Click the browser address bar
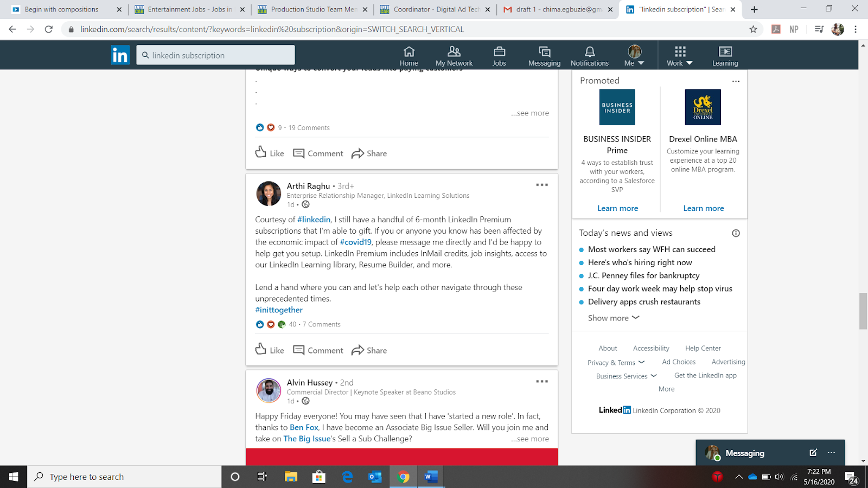Screen dimensions: 868x488 tap(407, 29)
